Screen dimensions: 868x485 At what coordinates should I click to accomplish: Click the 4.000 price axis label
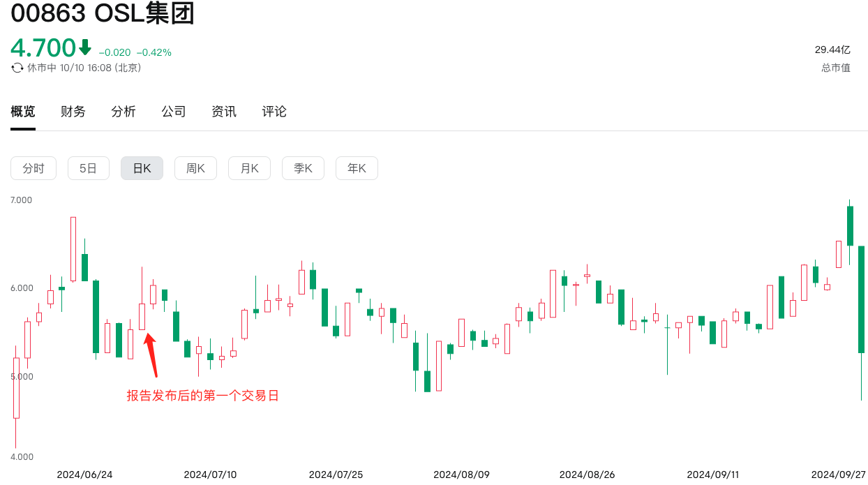point(22,457)
